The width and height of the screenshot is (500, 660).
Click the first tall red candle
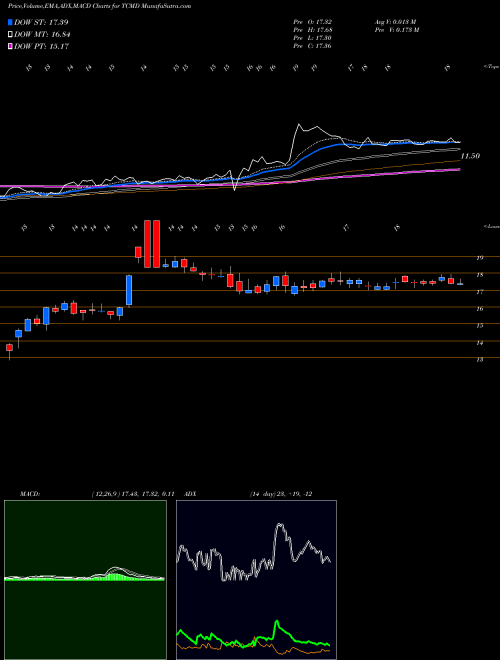pyautogui.click(x=147, y=244)
